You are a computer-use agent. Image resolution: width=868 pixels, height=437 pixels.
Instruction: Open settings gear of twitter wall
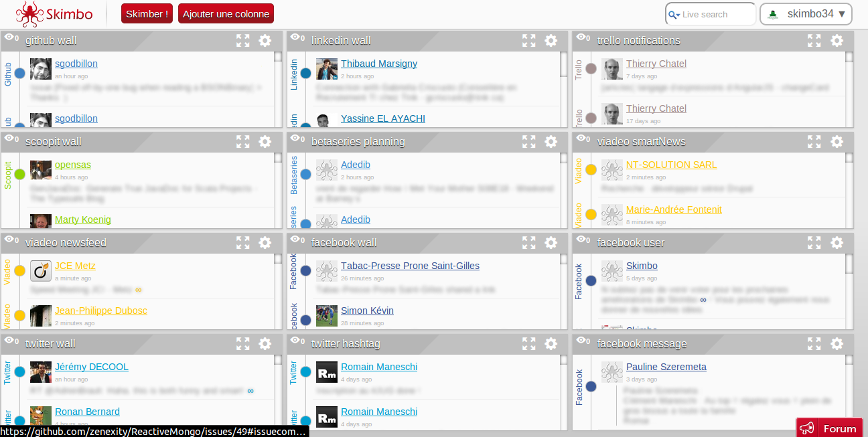[265, 344]
